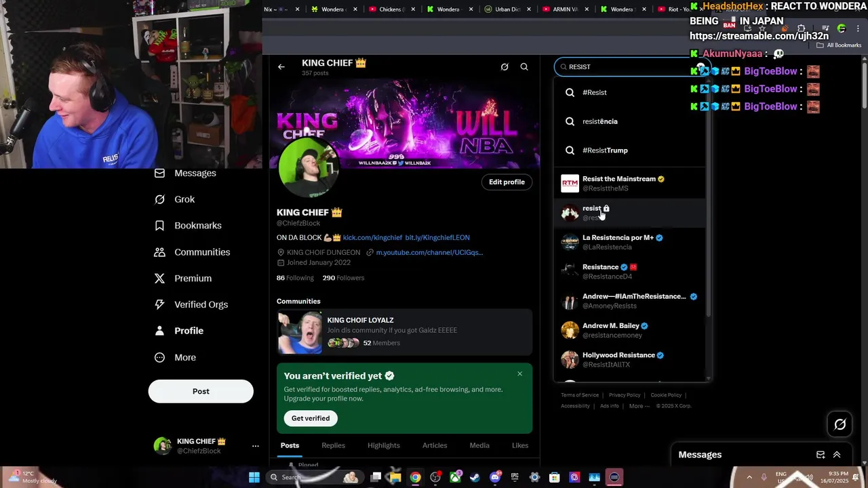Open Epic Games launcher from taskbar
Image resolution: width=868 pixels, height=488 pixels.
(x=515, y=477)
